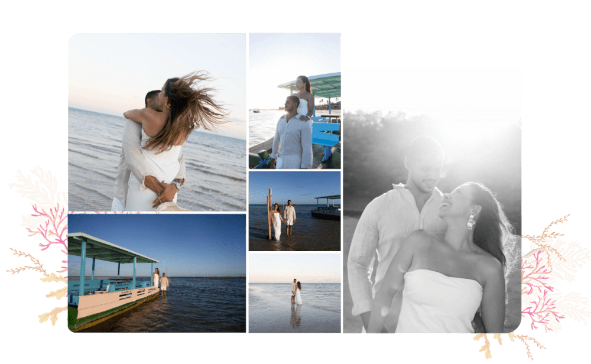
Task: Click the earring in the black-and-white photo
Action: pyautogui.click(x=470, y=222)
